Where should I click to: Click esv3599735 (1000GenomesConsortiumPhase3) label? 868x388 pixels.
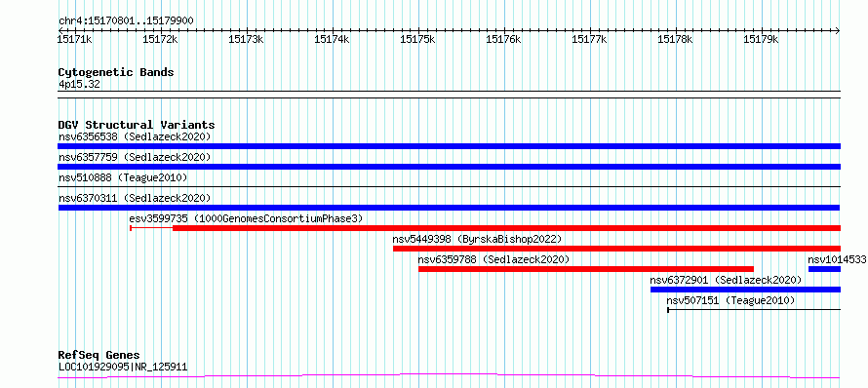coord(246,218)
